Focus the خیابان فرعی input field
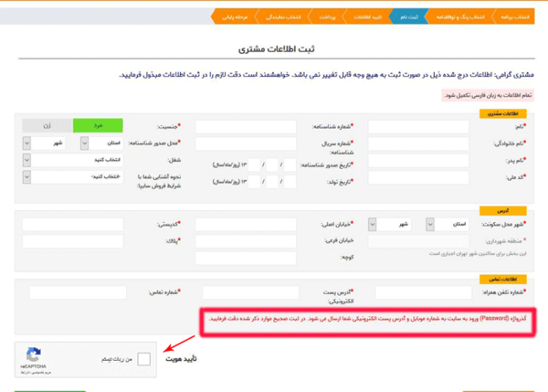This screenshot has width=548, height=392. coord(246,241)
